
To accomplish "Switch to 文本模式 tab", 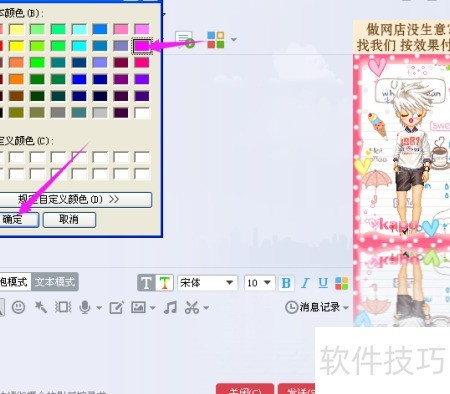I will coord(55,282).
